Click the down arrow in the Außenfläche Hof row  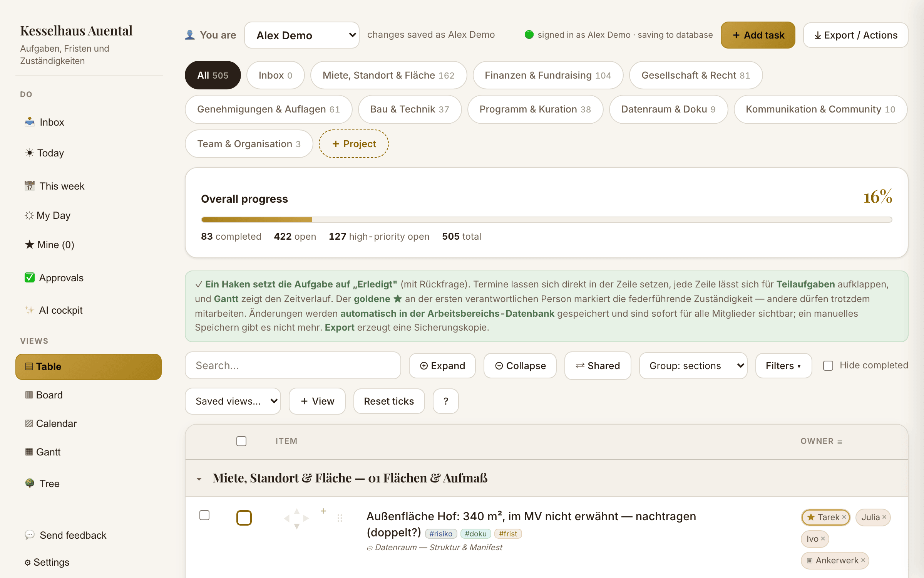(x=296, y=526)
